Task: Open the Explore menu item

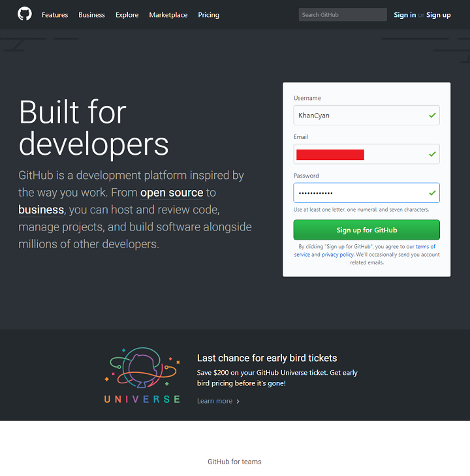Action: [127, 15]
